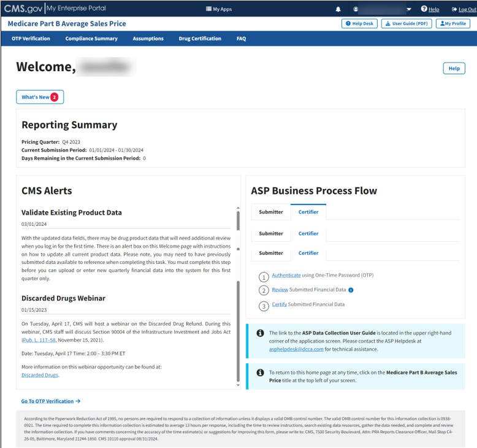477x448 pixels.
Task: Click the Log Out link in header
Action: pyautogui.click(x=464, y=9)
